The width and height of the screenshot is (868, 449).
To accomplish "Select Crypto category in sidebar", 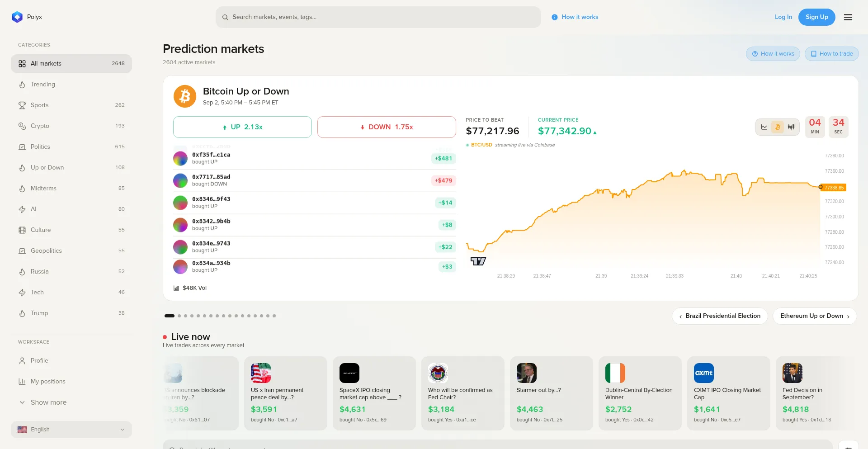I will coord(71,126).
